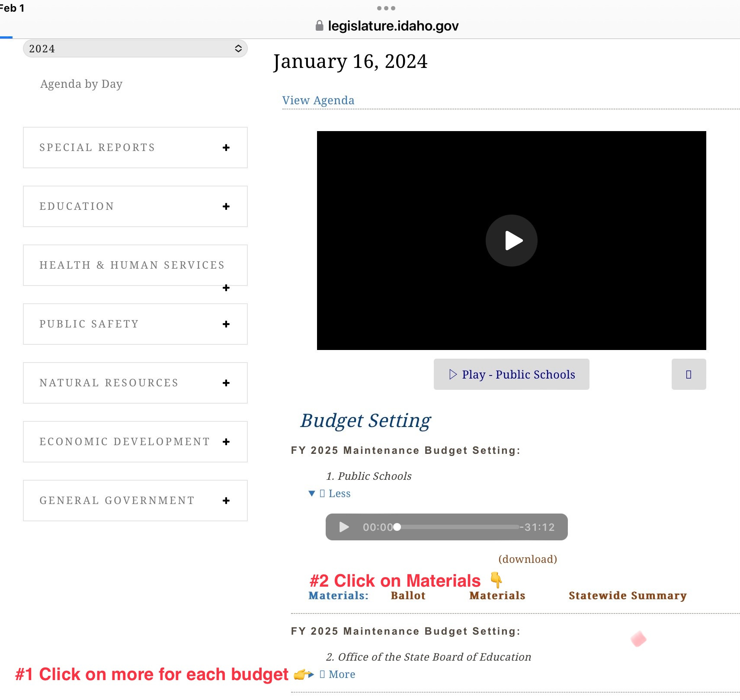
Task: Expand the Public Safety section
Action: tap(135, 324)
